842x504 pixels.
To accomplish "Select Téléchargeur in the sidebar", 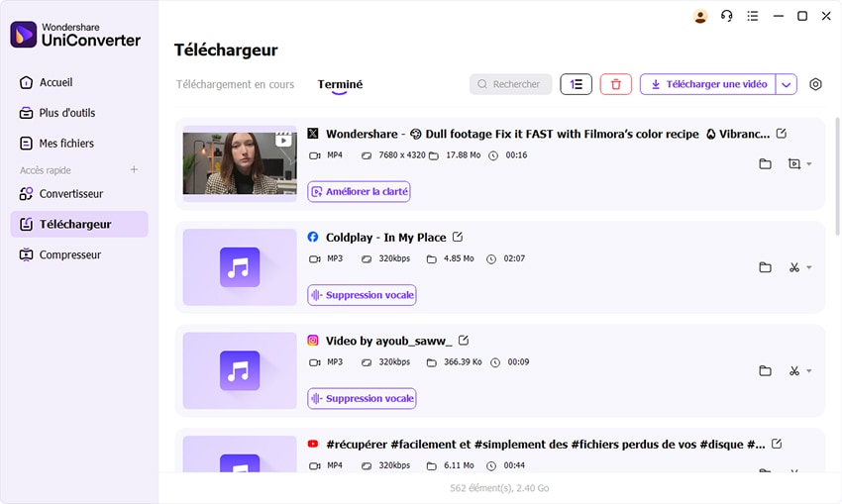I will [79, 225].
